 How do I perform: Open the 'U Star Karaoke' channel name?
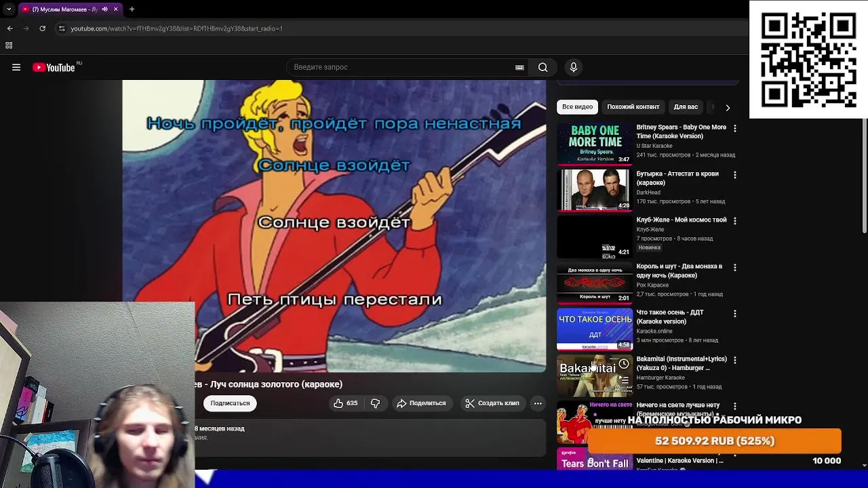pos(654,146)
